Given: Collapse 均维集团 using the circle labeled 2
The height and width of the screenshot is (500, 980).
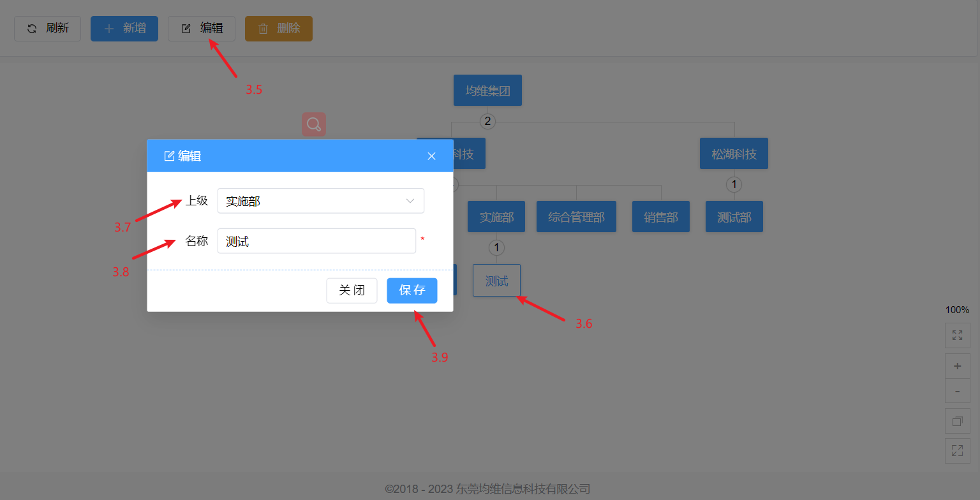Looking at the screenshot, I should 487,121.
